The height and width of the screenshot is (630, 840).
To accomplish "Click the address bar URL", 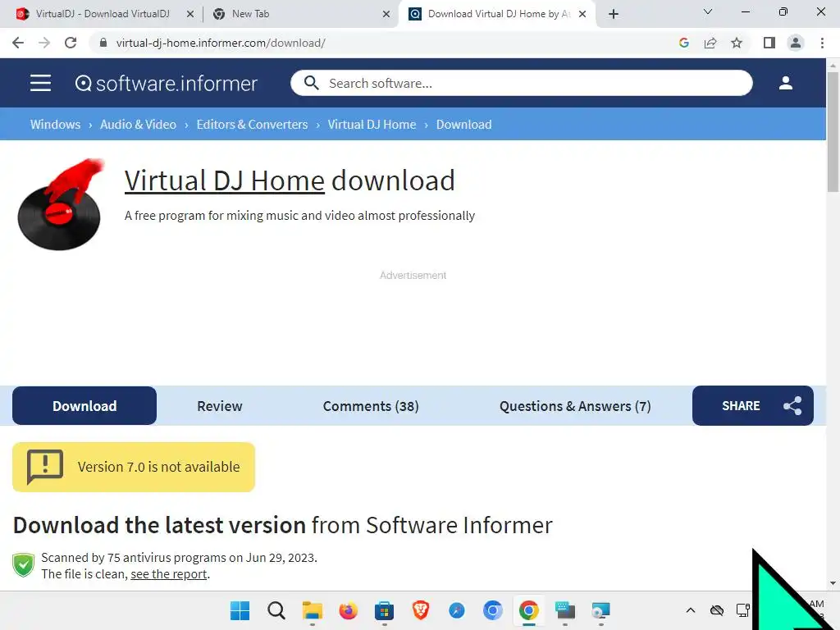I will [x=221, y=43].
